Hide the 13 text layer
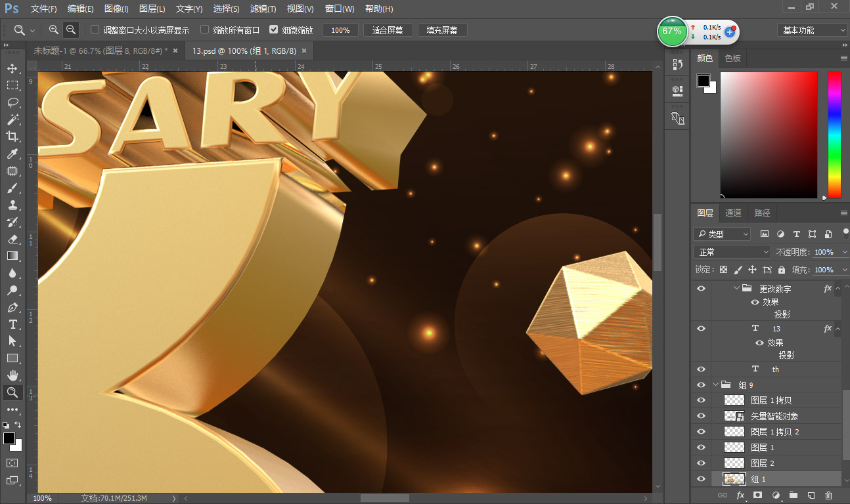 (x=701, y=328)
